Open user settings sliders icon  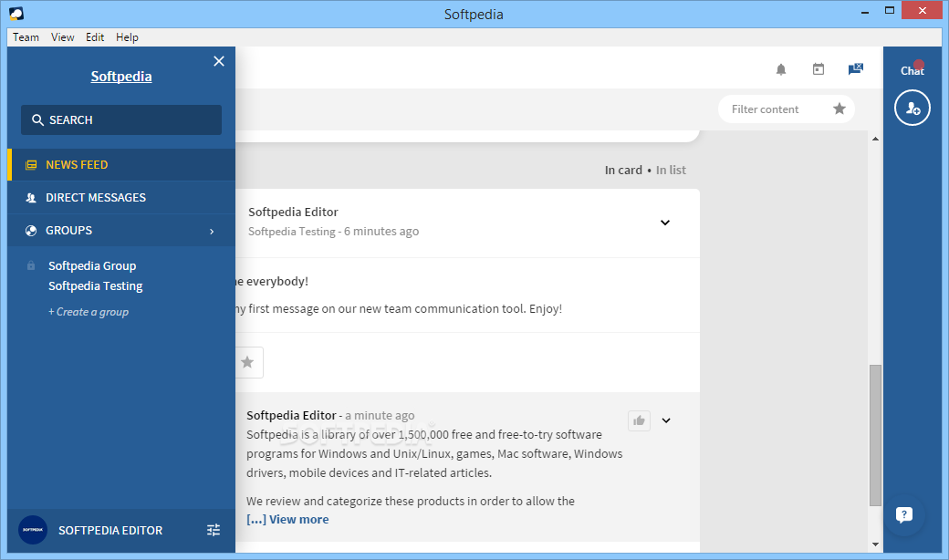[x=214, y=531]
